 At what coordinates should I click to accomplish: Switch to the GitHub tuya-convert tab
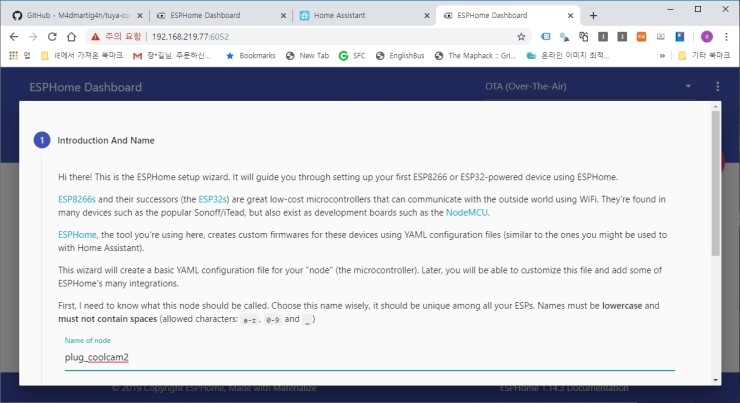78,16
